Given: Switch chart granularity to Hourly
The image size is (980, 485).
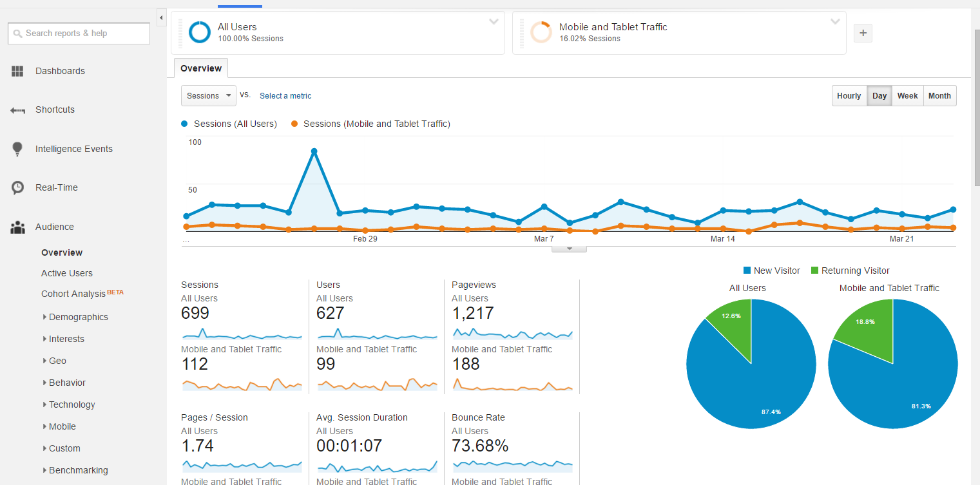Looking at the screenshot, I should (x=849, y=95).
